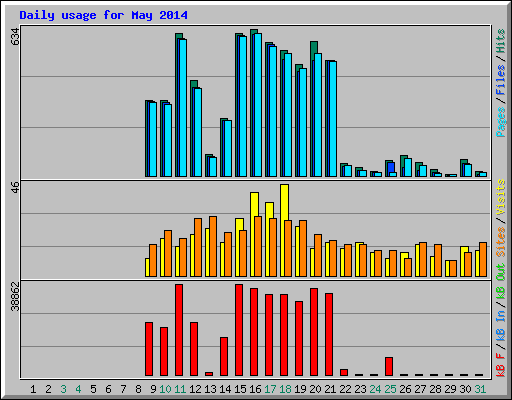Click day 26 on the x-axis
This screenshot has width=512, height=400.
click(405, 389)
